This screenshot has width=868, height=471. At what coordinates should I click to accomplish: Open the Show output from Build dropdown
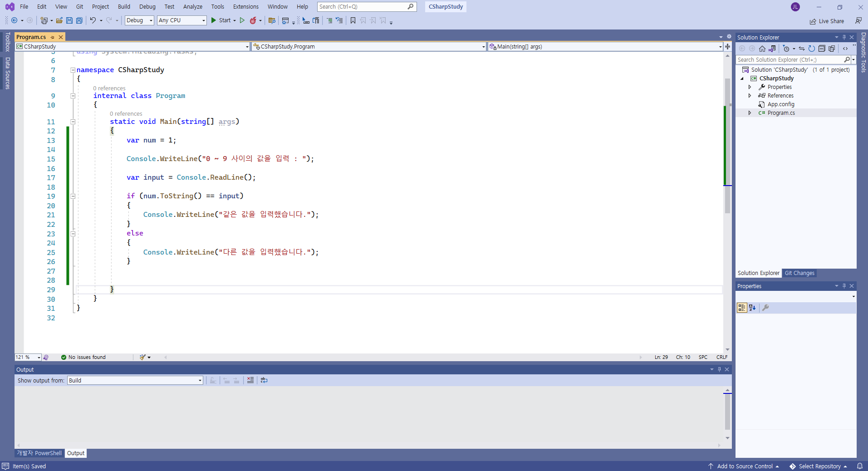(x=135, y=380)
